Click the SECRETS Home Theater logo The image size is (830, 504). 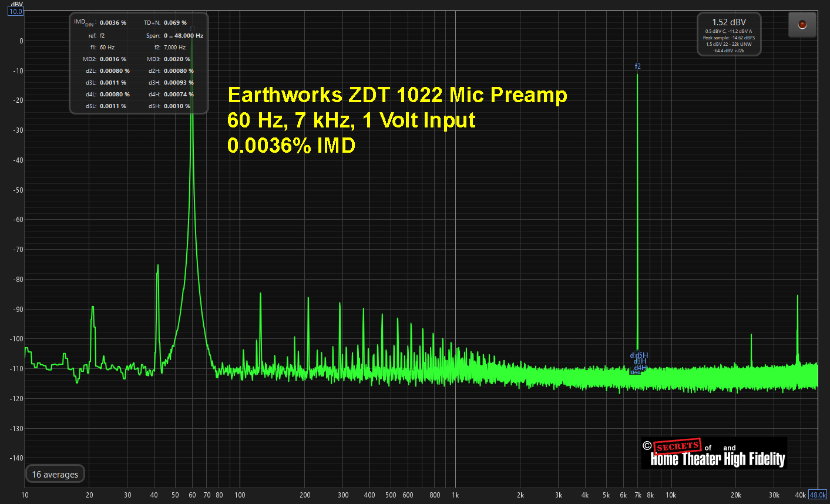[x=718, y=453]
